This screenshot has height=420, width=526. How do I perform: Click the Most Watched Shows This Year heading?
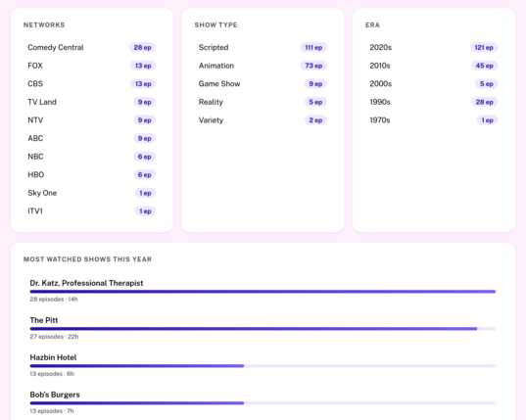(x=87, y=259)
